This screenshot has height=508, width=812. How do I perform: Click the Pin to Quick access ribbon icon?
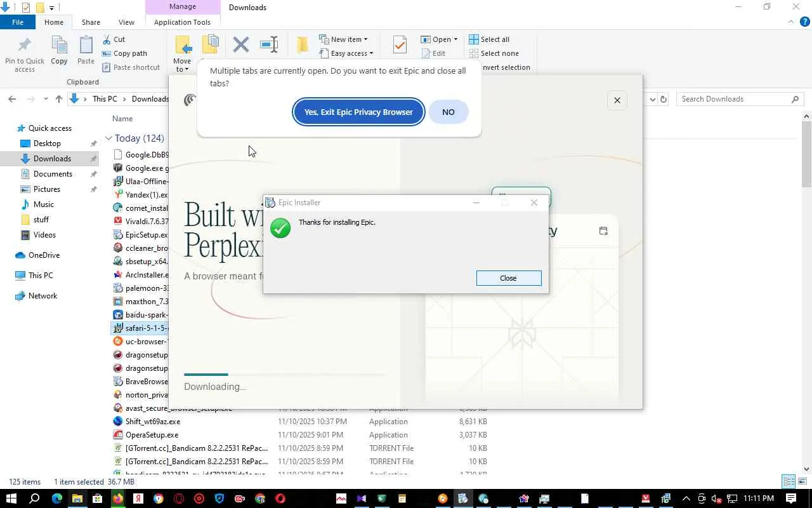25,53
